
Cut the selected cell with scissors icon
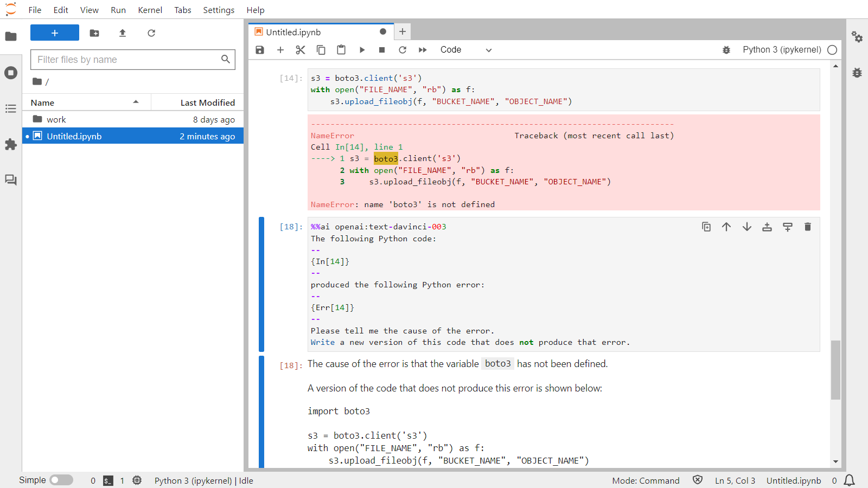tap(300, 49)
